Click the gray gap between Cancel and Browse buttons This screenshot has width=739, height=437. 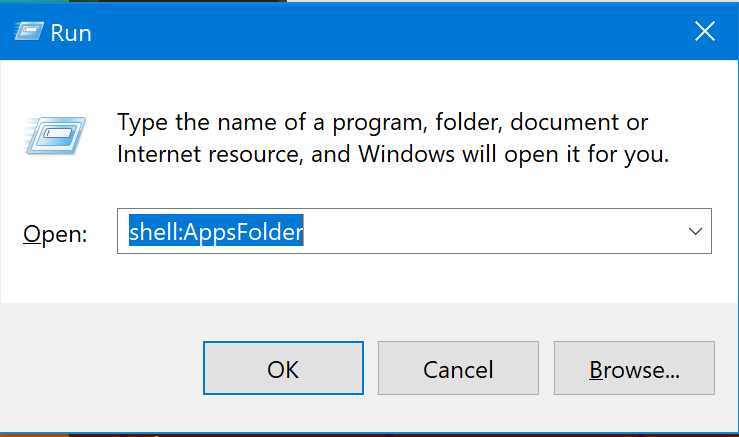click(546, 368)
